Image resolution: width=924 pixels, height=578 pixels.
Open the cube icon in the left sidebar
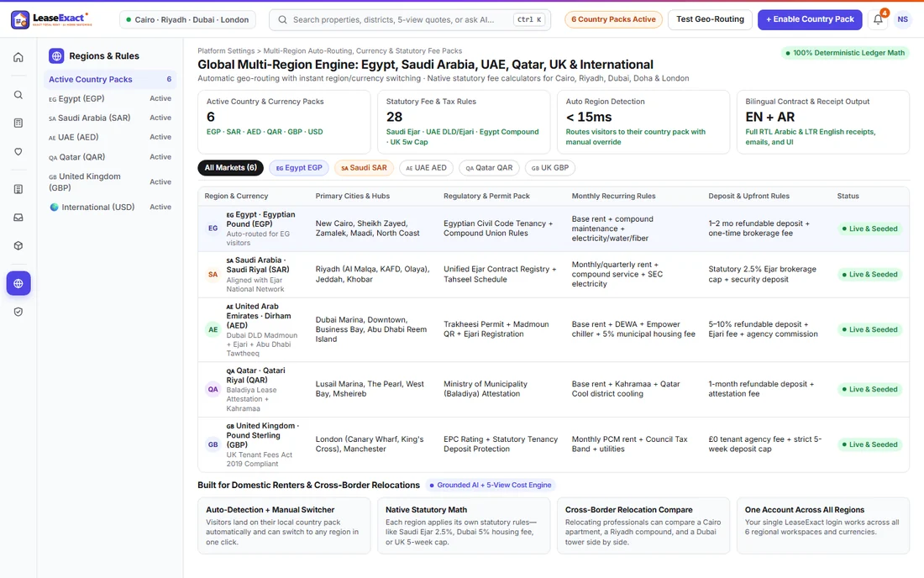coord(18,245)
